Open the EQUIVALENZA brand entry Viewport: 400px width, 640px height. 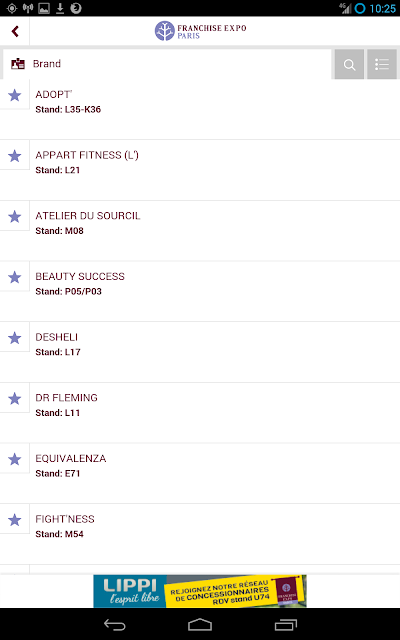pyautogui.click(x=215, y=473)
